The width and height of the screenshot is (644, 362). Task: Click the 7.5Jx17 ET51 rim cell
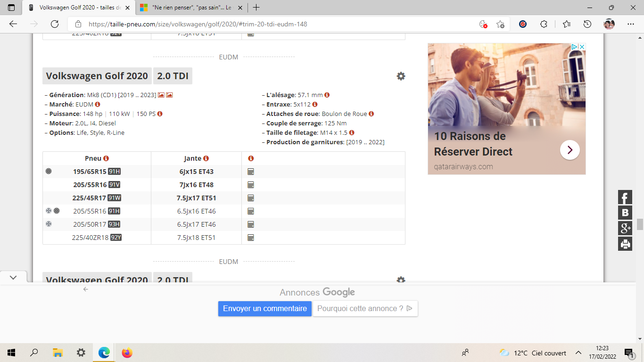[x=196, y=198]
